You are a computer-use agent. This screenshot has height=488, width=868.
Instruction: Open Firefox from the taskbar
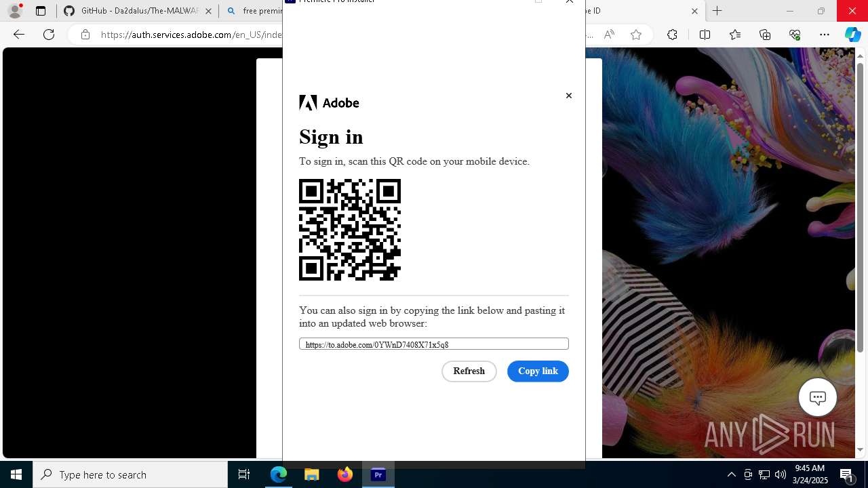click(345, 474)
